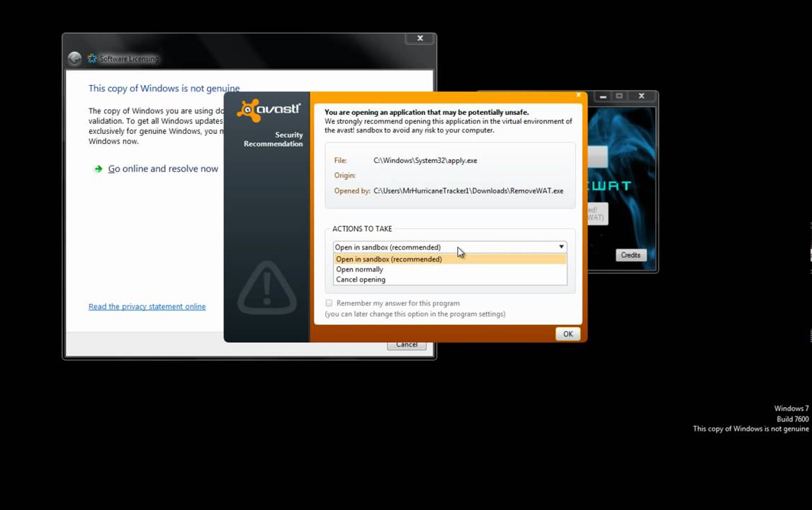812x510 pixels.
Task: Click the back arrow in Software Licensing window
Action: [x=74, y=59]
